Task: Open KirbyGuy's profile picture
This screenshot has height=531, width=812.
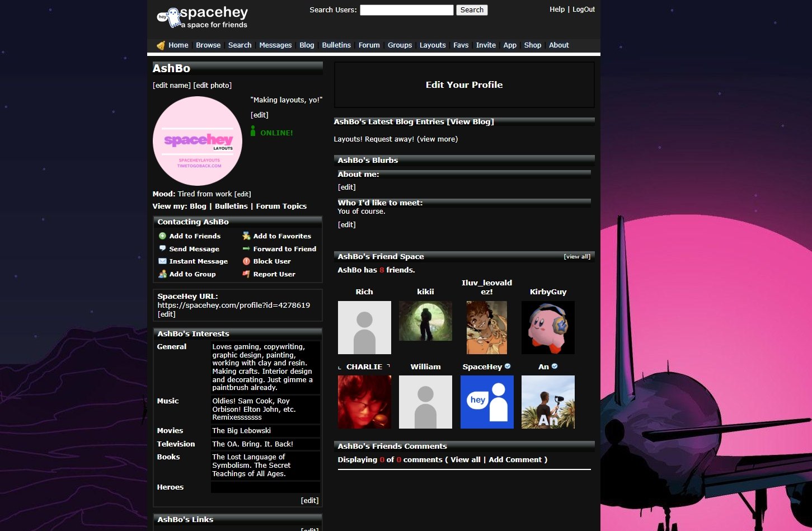Action: click(547, 327)
